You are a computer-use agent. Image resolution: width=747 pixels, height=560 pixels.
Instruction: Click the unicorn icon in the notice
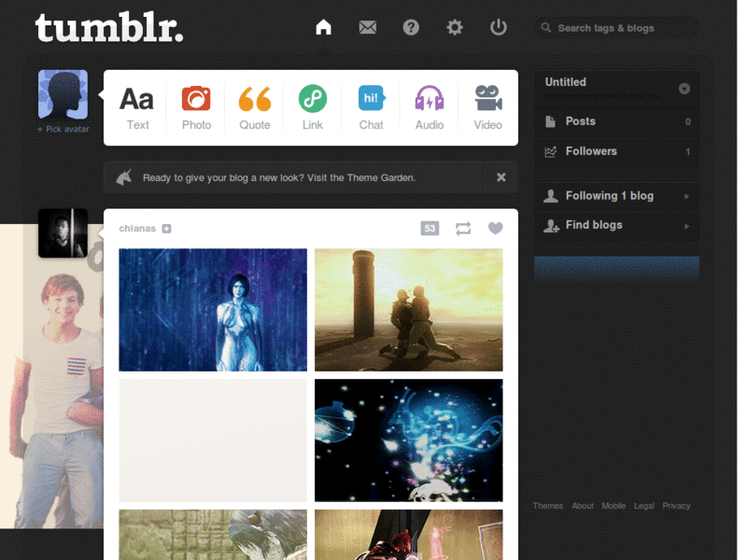click(124, 177)
